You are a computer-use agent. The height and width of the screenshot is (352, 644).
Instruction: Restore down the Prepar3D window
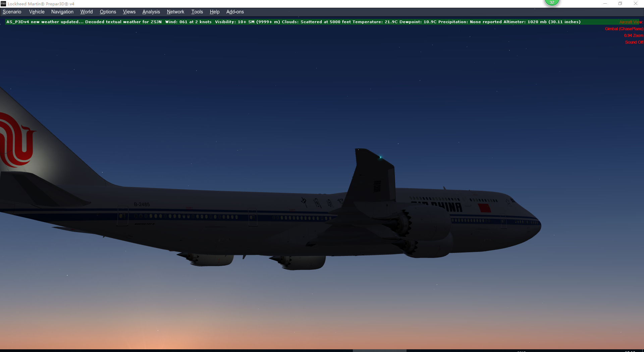[x=620, y=4]
